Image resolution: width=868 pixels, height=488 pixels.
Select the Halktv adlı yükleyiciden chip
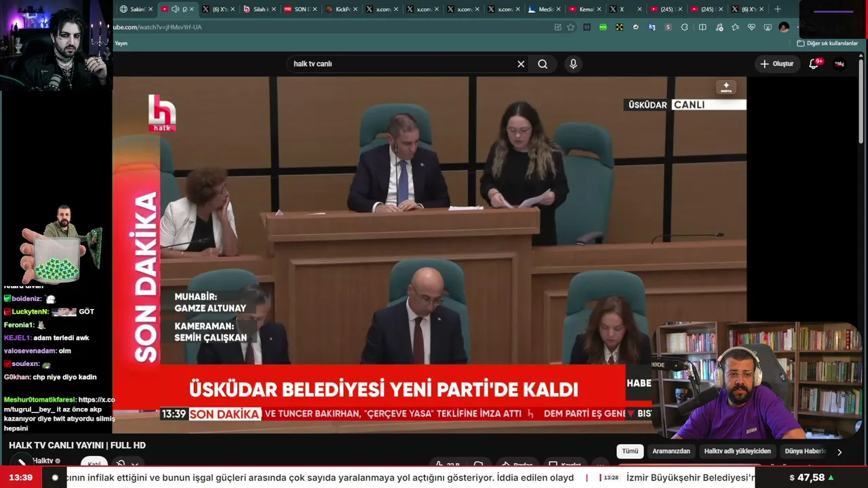pos(738,451)
